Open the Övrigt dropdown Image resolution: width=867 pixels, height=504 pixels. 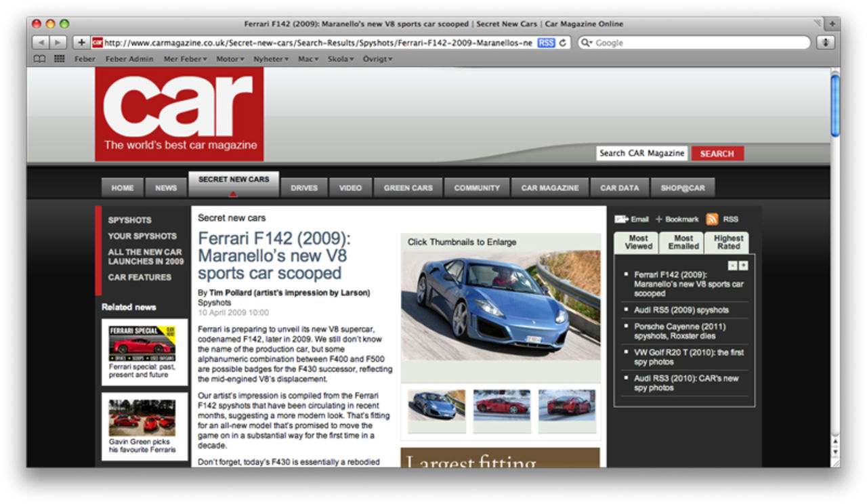pyautogui.click(x=377, y=58)
